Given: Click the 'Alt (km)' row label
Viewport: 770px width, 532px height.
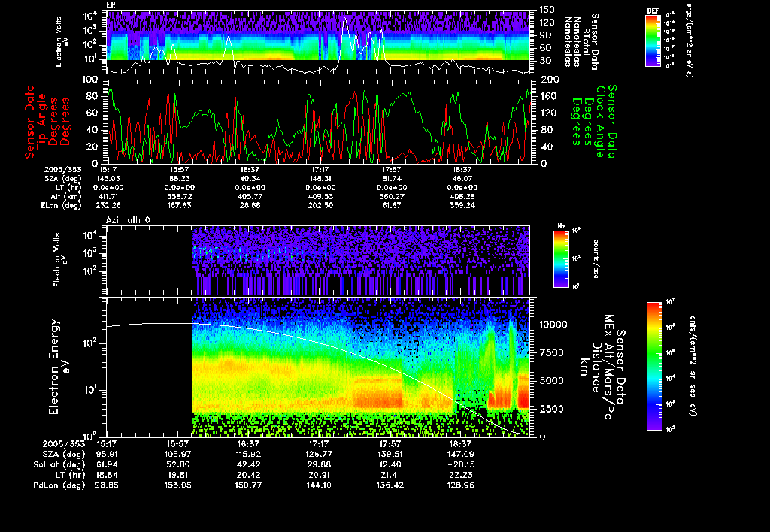Looking at the screenshot, I should [68, 196].
